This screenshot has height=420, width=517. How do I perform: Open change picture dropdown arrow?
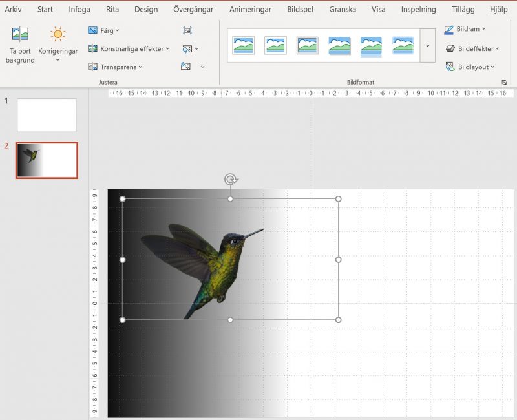[x=196, y=49]
